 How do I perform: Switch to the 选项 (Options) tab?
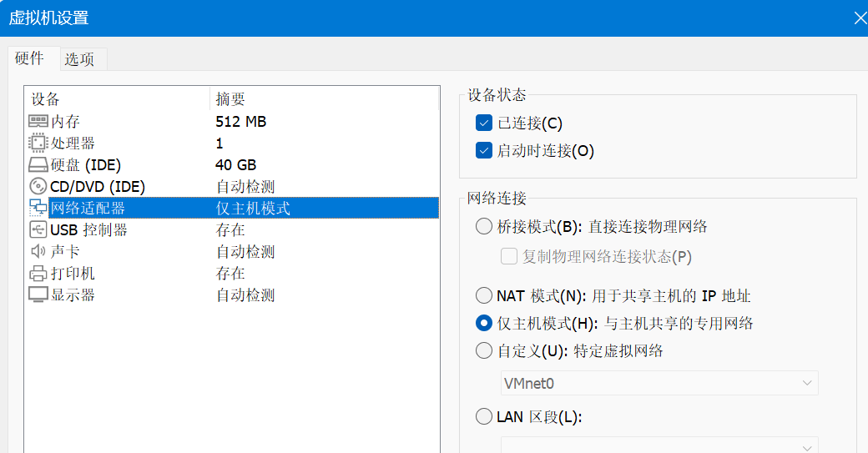80,59
